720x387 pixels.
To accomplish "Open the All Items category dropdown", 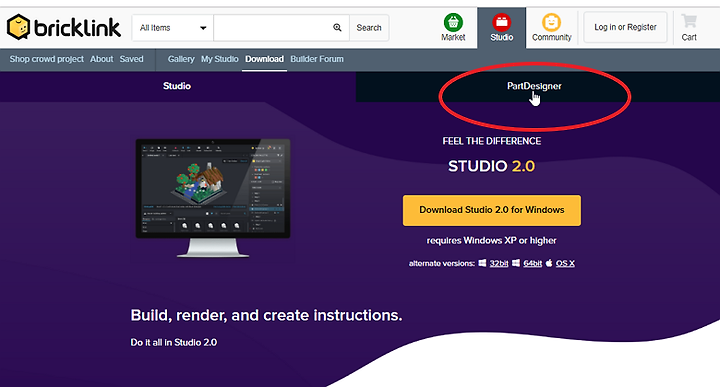I will 173,28.
